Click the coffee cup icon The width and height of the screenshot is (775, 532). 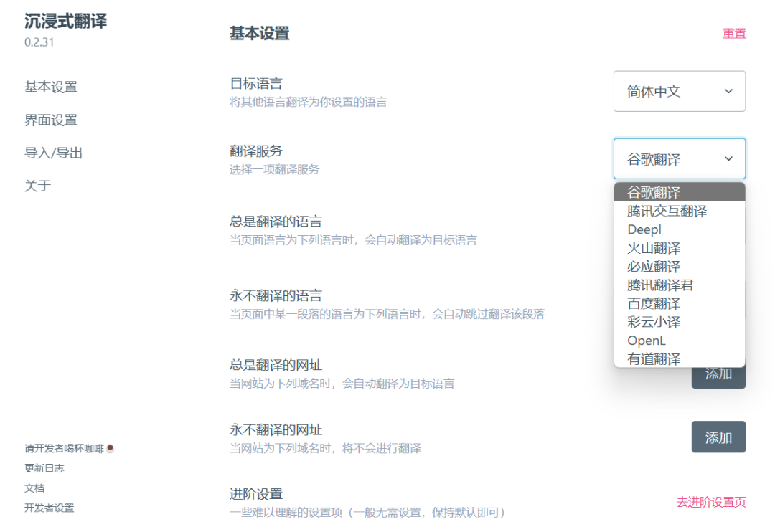[x=111, y=448]
